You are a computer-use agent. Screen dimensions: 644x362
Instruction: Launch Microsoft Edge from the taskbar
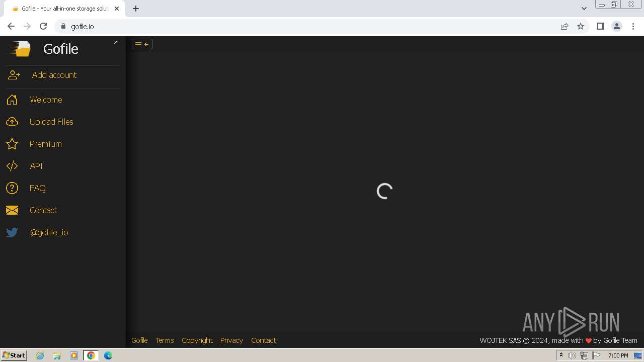[108, 355]
